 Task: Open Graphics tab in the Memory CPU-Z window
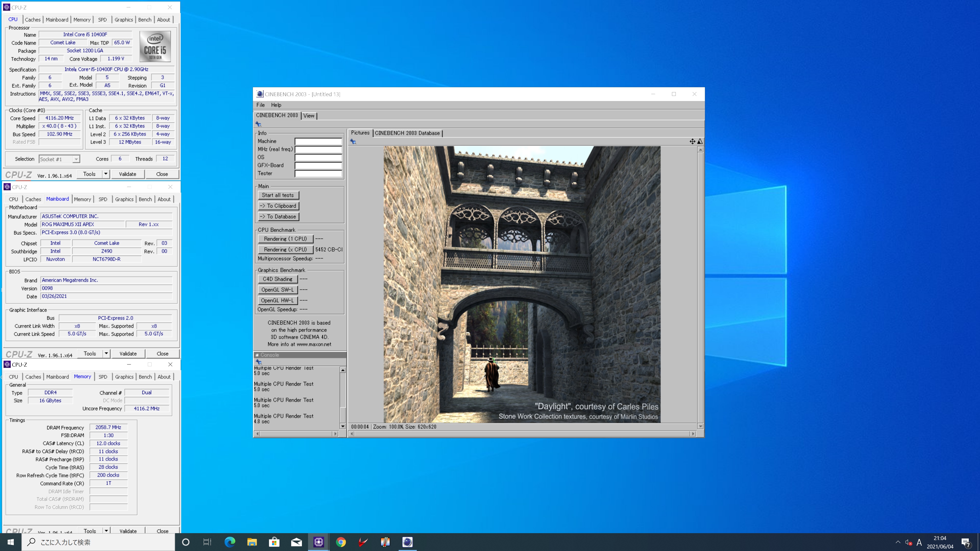coord(124,377)
